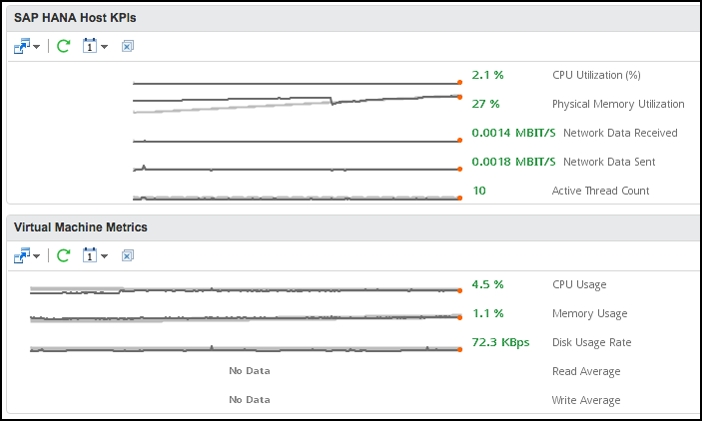Click the SAP HANA Host KPIs title
The width and height of the screenshot is (702, 421).
tap(75, 18)
